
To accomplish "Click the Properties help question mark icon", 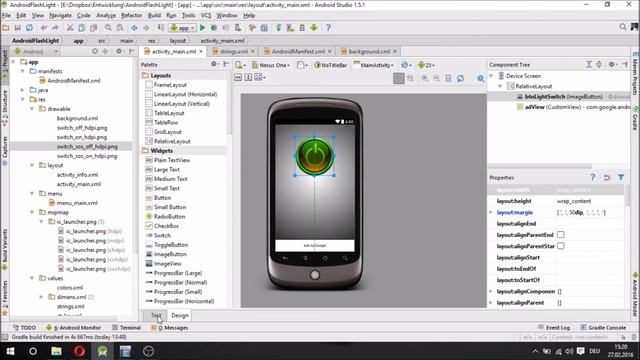I will click(593, 178).
